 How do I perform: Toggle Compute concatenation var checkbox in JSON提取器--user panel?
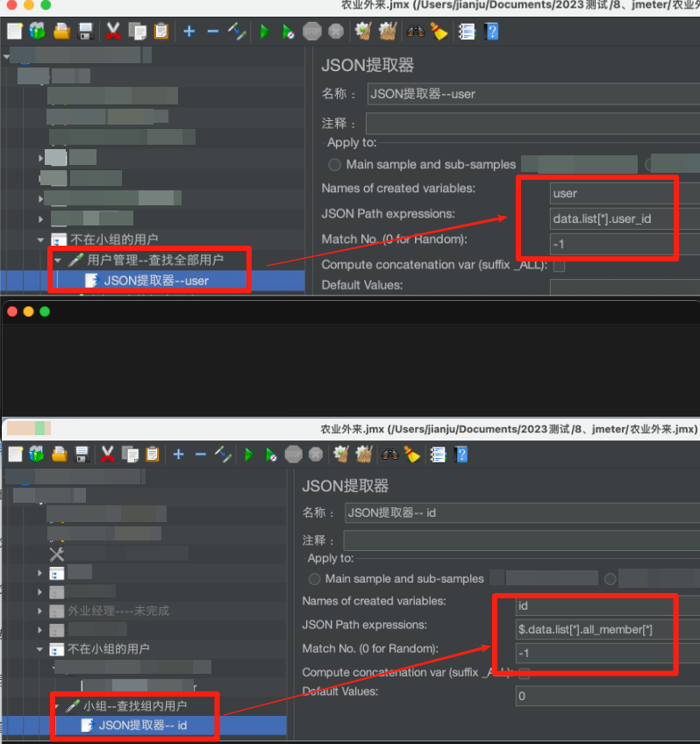pos(559,266)
